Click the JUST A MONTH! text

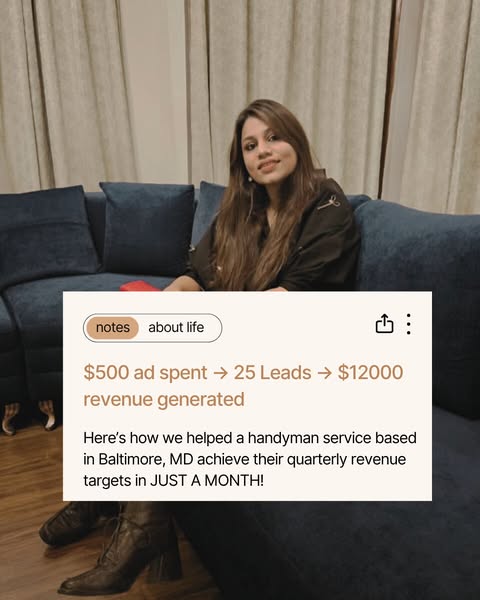207,480
